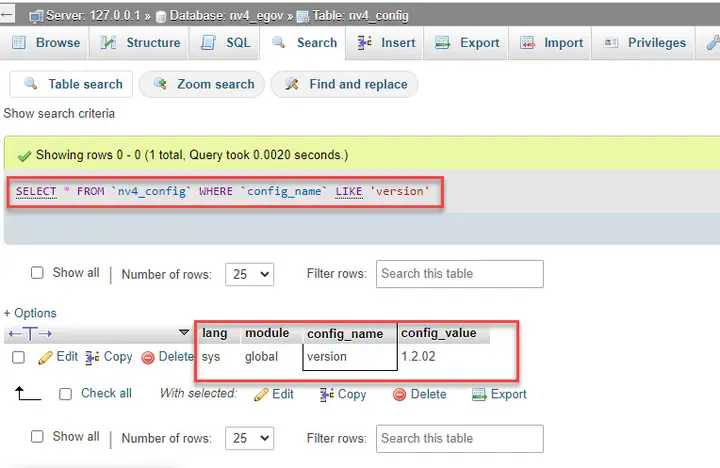
Task: Open the top Number of rows dropdown
Action: tap(249, 274)
